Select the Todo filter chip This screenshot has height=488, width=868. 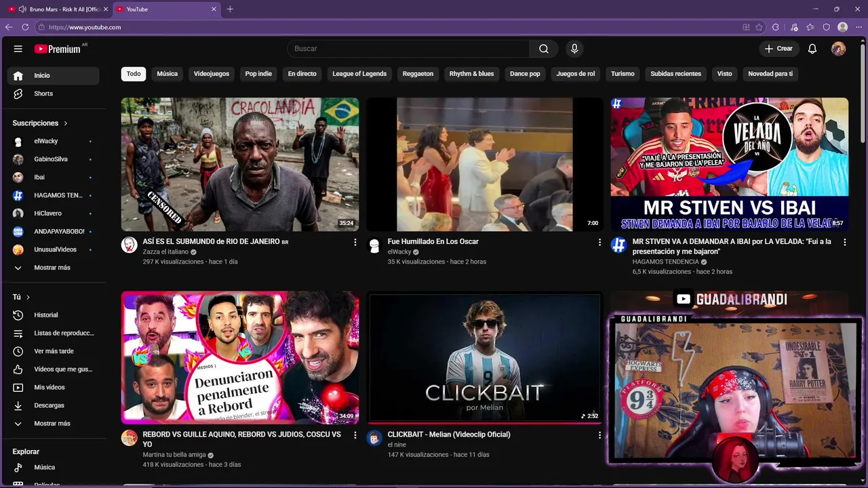134,74
